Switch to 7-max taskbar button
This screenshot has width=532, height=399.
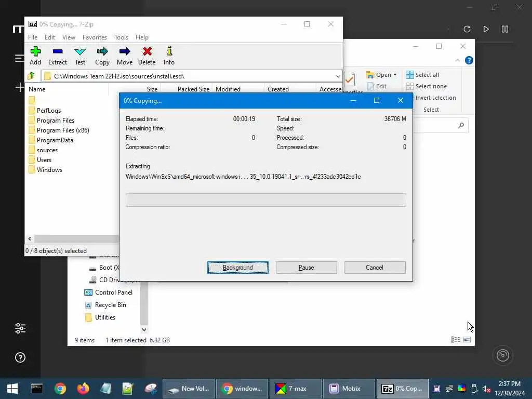click(295, 389)
